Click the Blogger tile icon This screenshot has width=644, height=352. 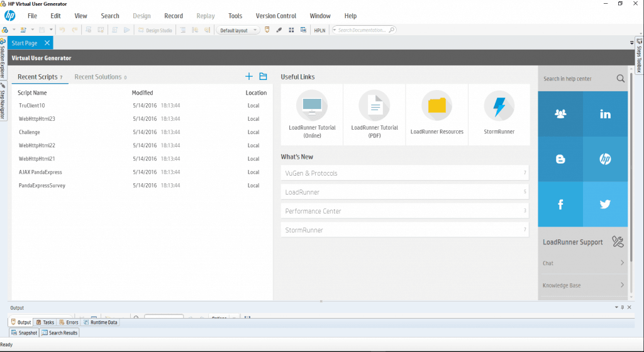[560, 159]
